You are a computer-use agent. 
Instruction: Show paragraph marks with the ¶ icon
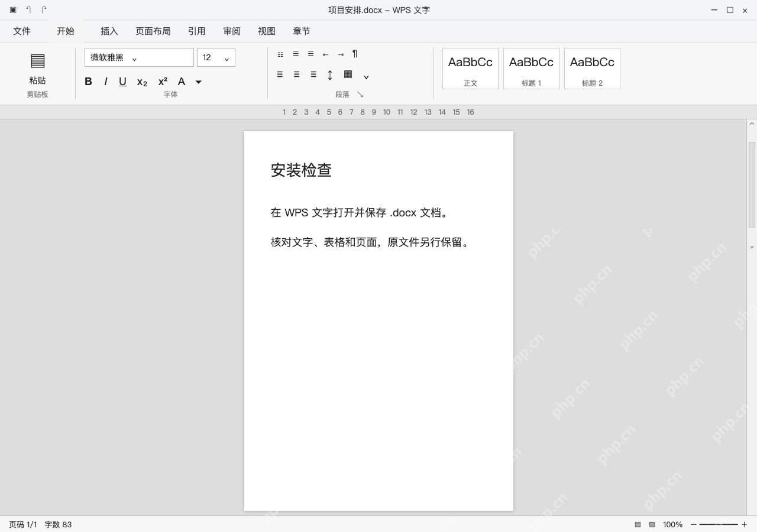tap(355, 54)
